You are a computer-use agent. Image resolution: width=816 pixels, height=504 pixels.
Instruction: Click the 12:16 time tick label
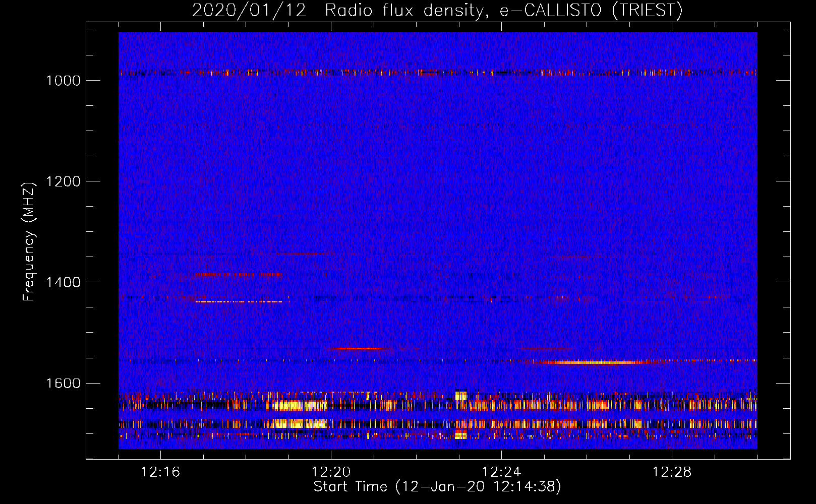click(161, 472)
